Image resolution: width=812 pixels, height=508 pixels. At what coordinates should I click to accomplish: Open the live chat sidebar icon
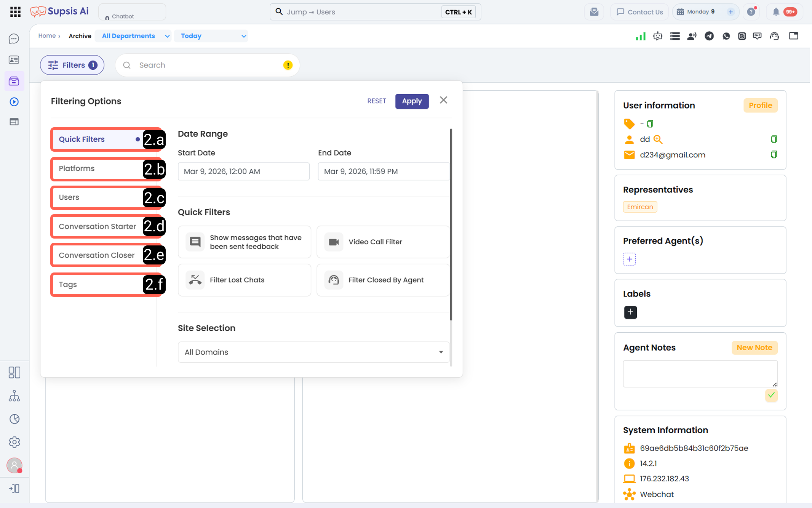click(14, 39)
